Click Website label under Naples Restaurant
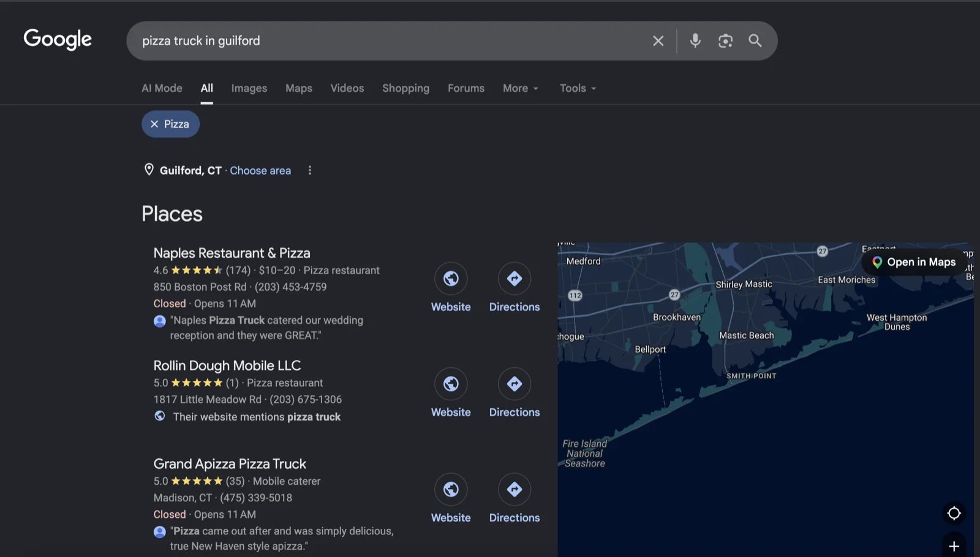 [451, 307]
